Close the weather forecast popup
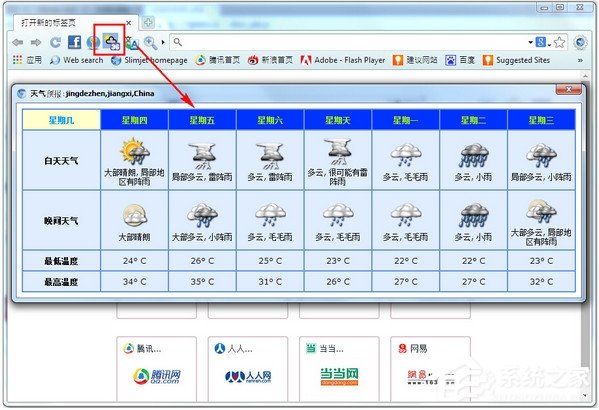Viewport: 599px width, 410px height. point(568,89)
